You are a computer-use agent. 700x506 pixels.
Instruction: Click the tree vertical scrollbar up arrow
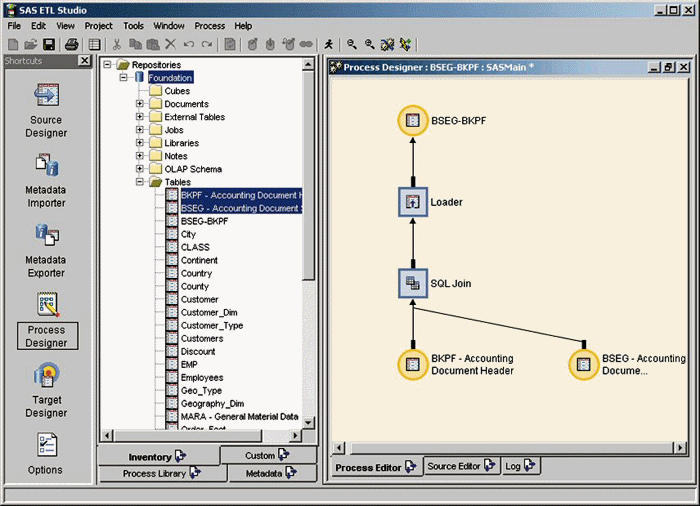click(308, 65)
